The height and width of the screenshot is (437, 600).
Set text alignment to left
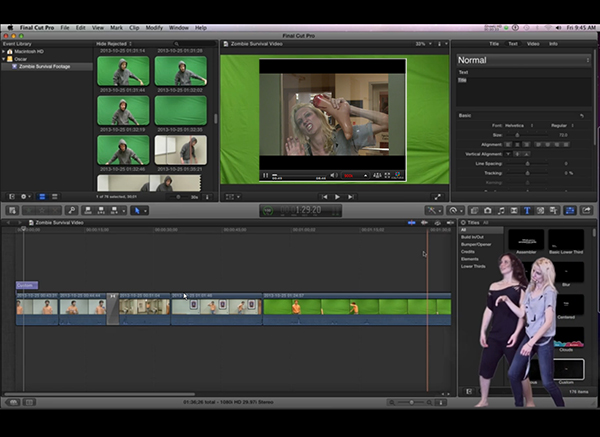coord(508,145)
